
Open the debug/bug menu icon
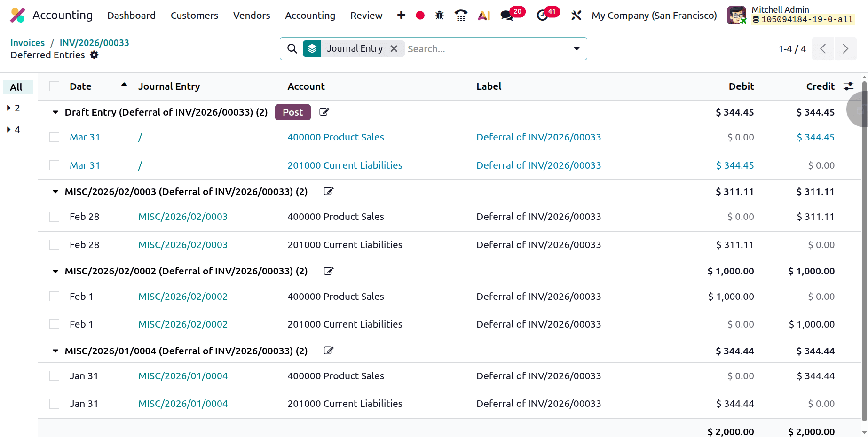click(439, 15)
